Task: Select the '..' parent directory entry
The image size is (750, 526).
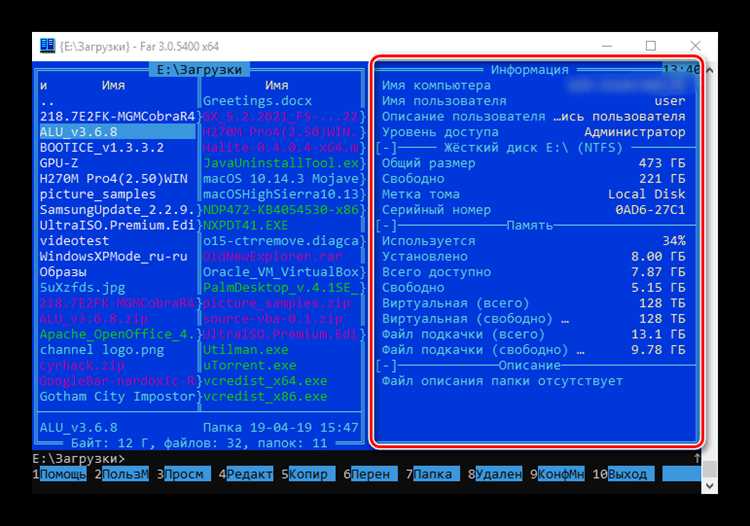Action: click(x=48, y=101)
